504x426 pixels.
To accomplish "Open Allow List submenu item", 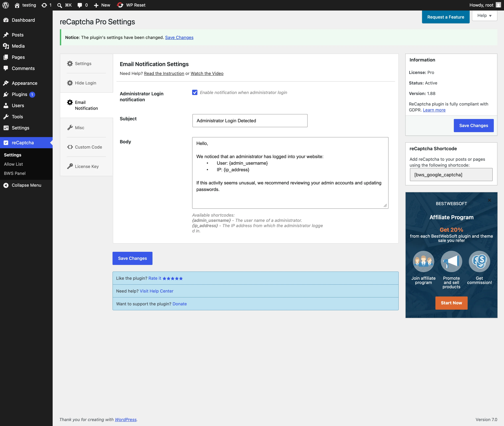I will [13, 164].
